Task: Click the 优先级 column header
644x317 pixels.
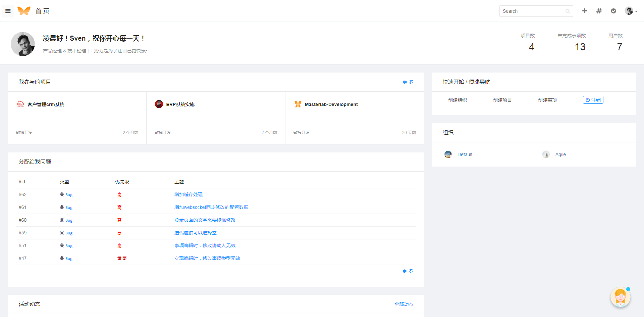Action: [x=122, y=182]
